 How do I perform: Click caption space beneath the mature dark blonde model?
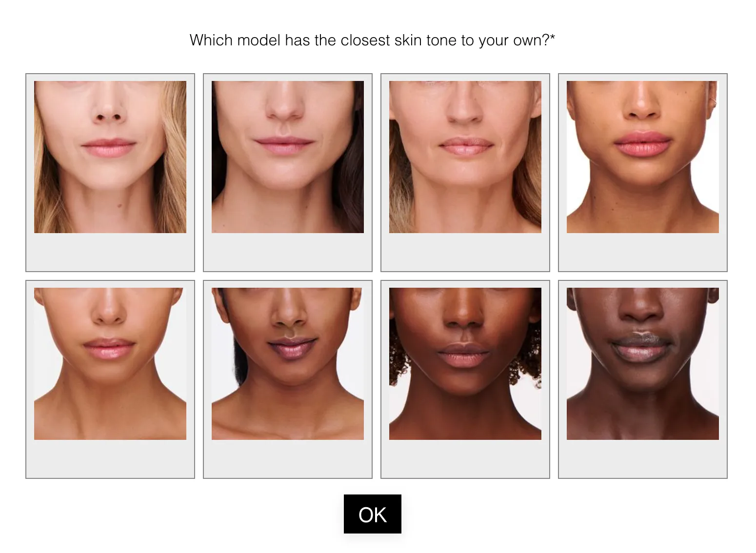465,252
